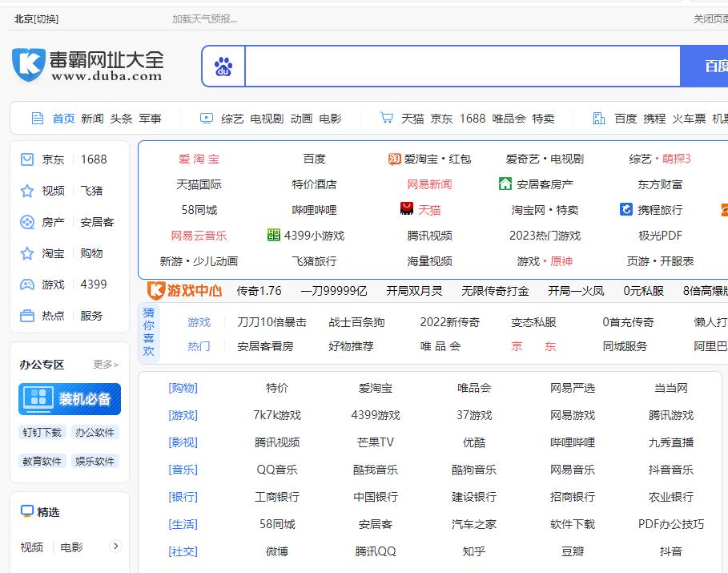Open the 刀刀10倍暴击 link

pos(272,322)
